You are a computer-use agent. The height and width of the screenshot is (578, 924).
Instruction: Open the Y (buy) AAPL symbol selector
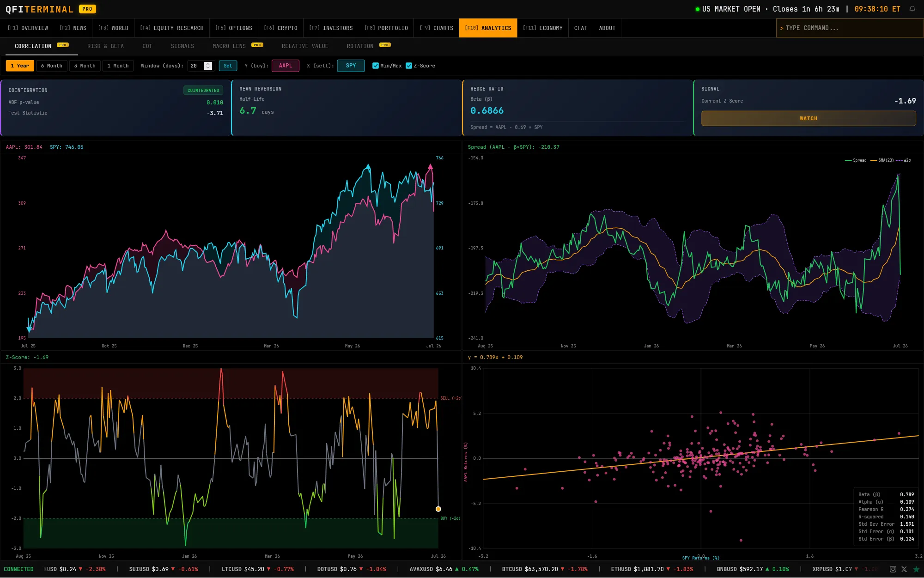pyautogui.click(x=286, y=66)
